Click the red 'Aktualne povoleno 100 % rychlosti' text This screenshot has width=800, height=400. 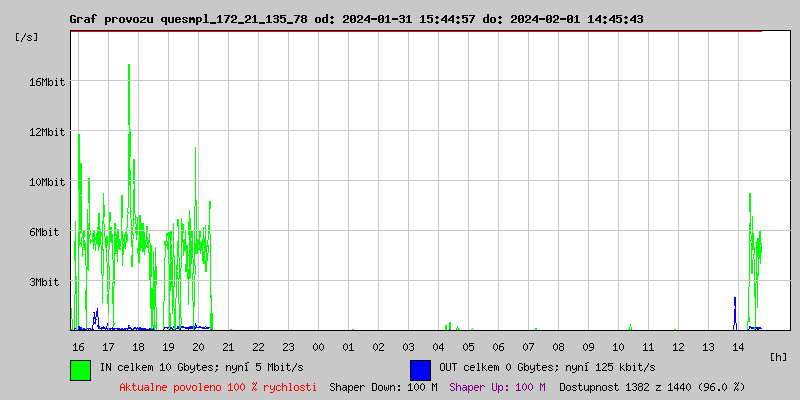(x=218, y=387)
